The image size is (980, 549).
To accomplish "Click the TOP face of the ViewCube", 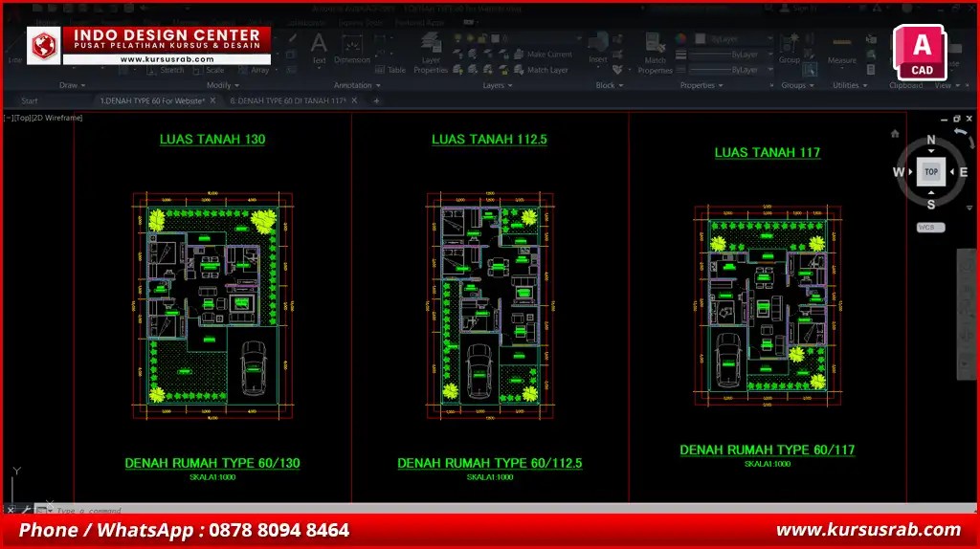I will [931, 172].
